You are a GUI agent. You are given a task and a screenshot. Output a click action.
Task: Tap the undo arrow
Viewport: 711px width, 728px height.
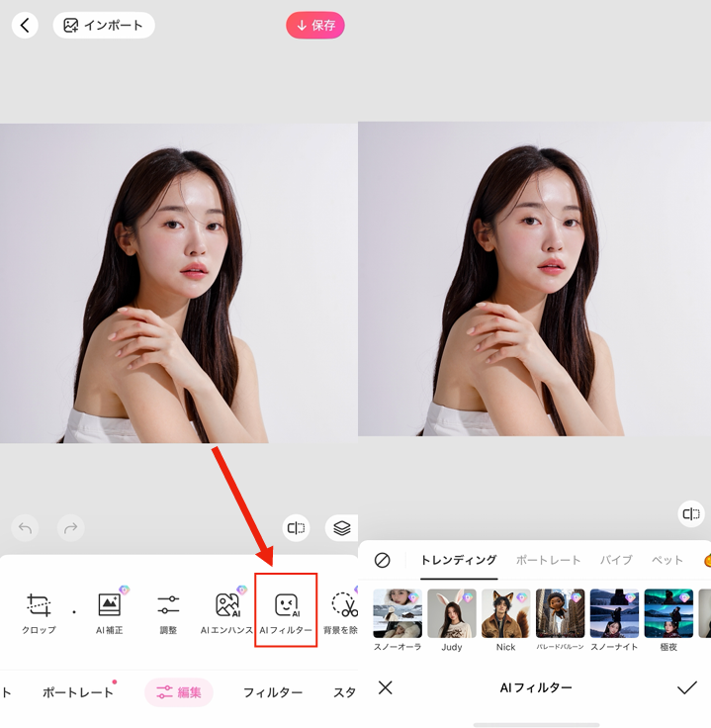coord(26,528)
